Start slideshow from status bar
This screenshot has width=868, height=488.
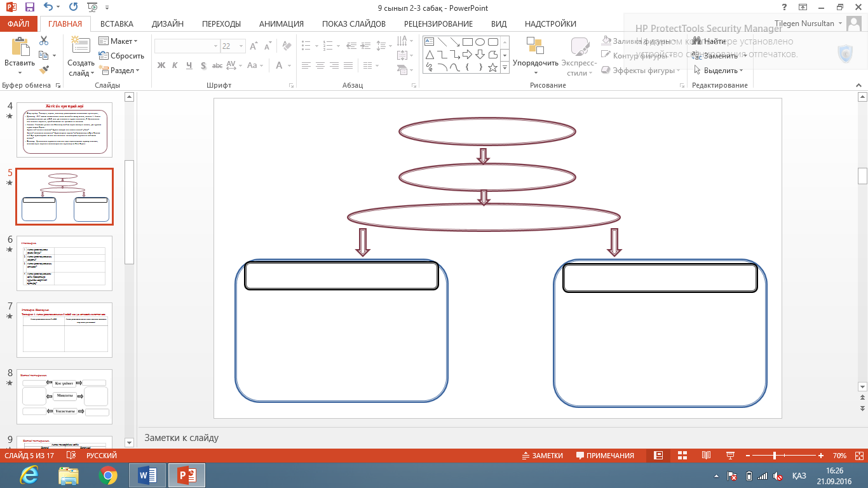[729, 456]
